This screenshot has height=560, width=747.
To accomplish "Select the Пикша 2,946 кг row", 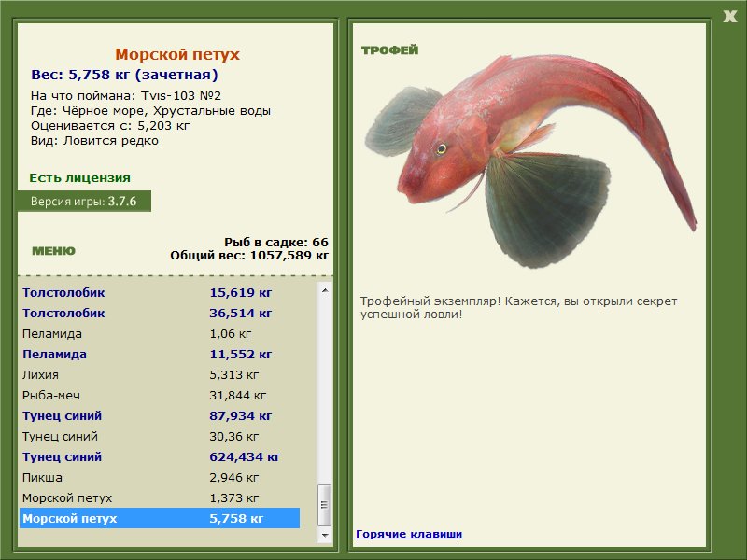I will tap(160, 477).
